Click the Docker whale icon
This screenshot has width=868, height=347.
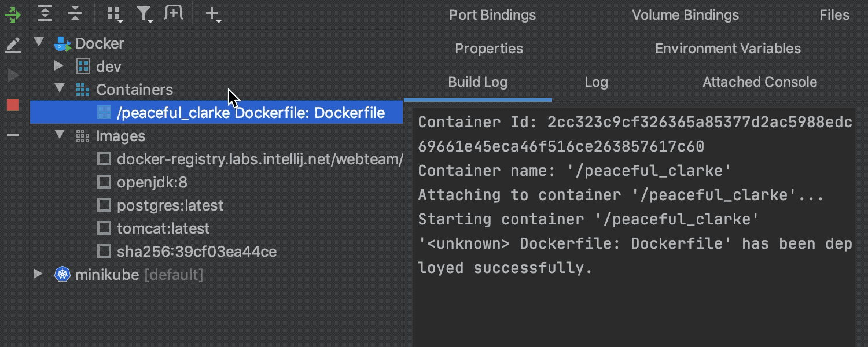click(x=62, y=43)
